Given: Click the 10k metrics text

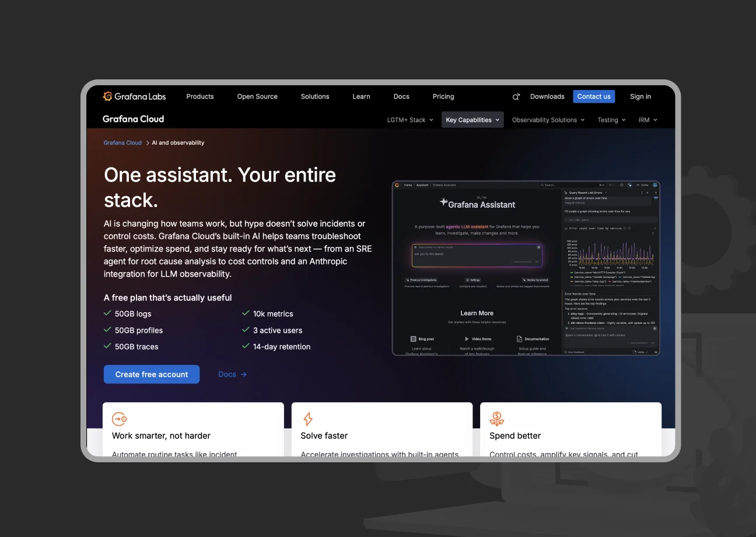Looking at the screenshot, I should click(x=273, y=313).
